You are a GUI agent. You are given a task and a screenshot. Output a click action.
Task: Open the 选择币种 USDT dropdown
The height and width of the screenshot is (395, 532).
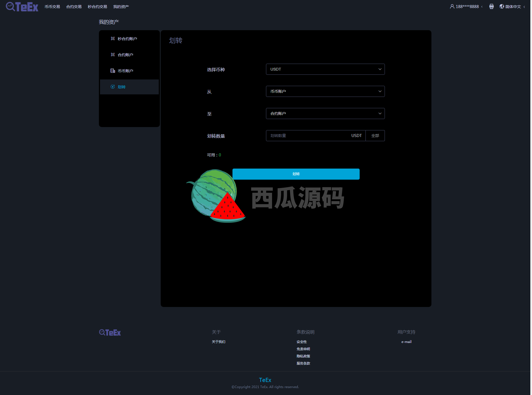325,69
